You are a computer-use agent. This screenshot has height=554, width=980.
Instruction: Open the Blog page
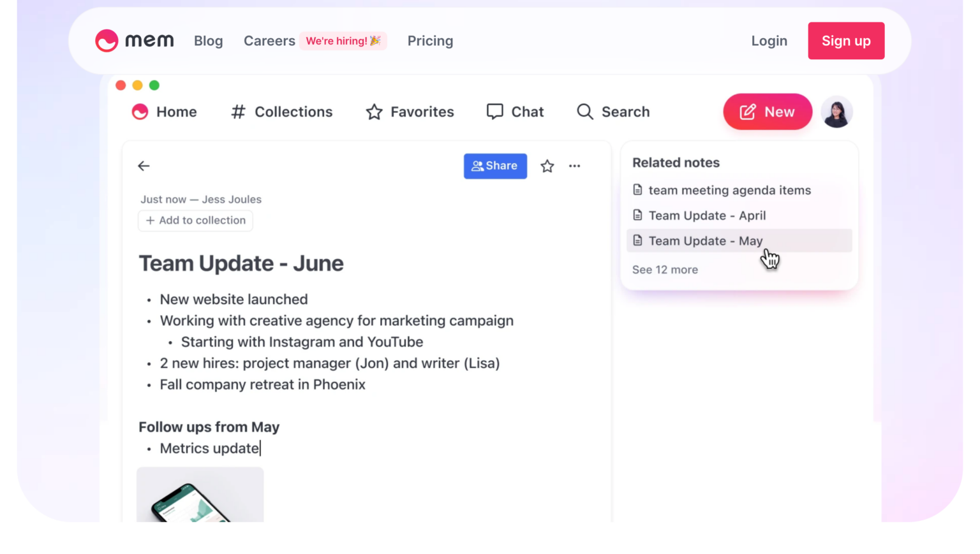209,41
